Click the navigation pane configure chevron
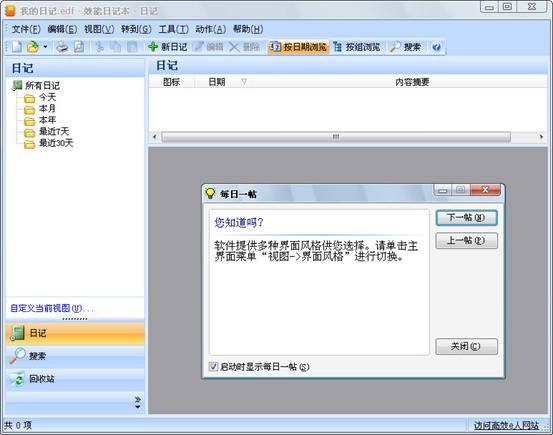Viewport: 553px width, 435px height. [138, 403]
